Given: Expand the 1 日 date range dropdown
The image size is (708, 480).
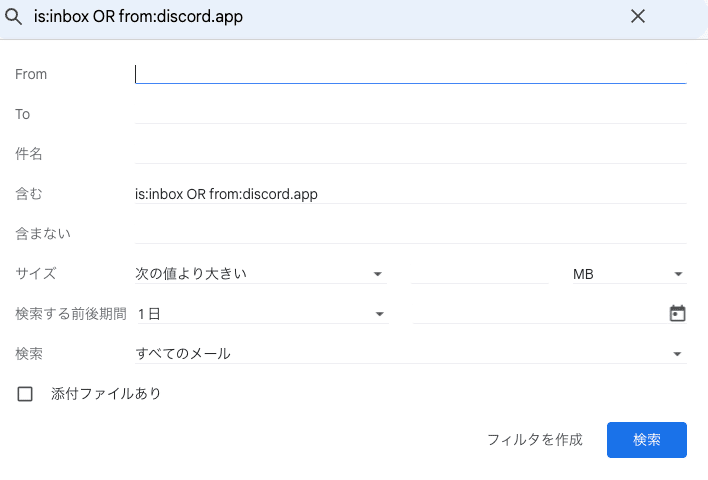Looking at the screenshot, I should [262, 314].
